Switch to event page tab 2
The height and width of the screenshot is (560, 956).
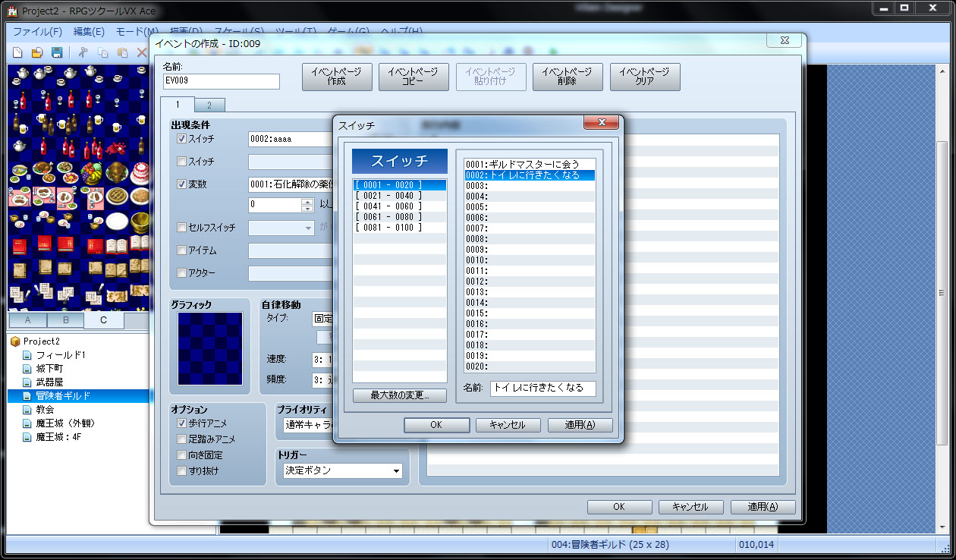(x=209, y=105)
